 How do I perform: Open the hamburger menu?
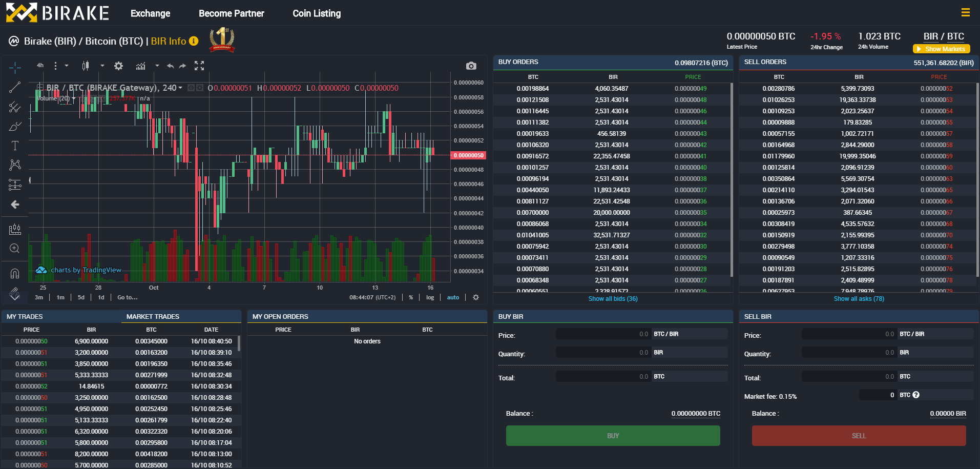coord(965,12)
